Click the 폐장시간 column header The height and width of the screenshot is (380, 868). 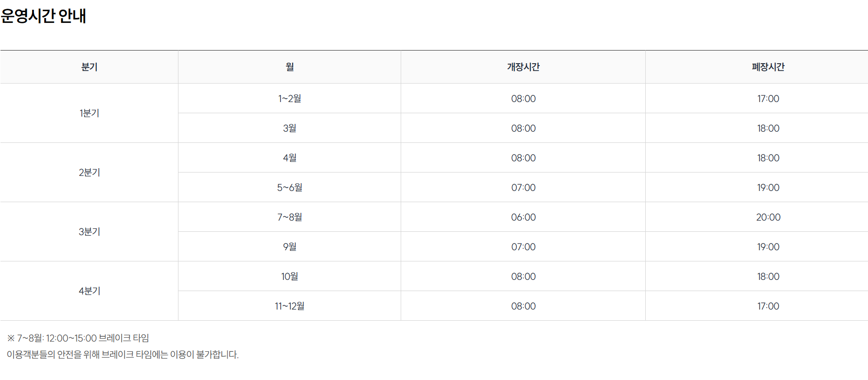click(x=768, y=67)
